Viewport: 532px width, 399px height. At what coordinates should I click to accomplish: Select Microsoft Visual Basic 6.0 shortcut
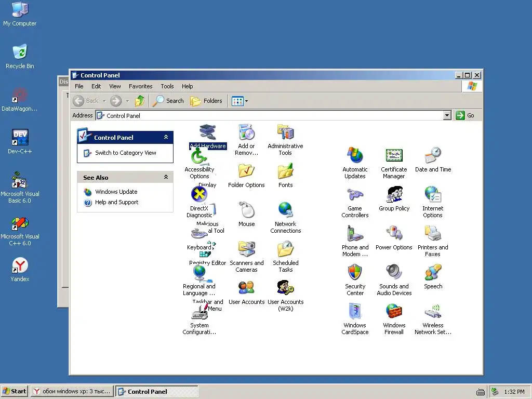pyautogui.click(x=20, y=187)
